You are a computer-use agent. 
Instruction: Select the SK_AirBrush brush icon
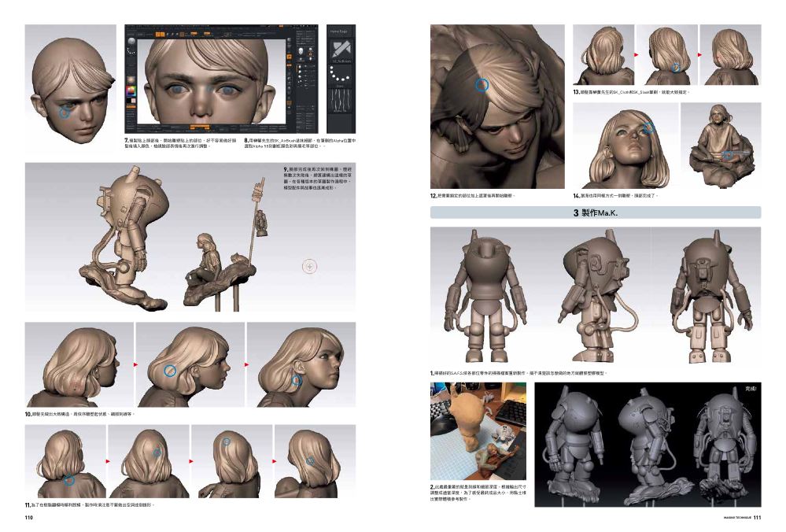click(341, 51)
